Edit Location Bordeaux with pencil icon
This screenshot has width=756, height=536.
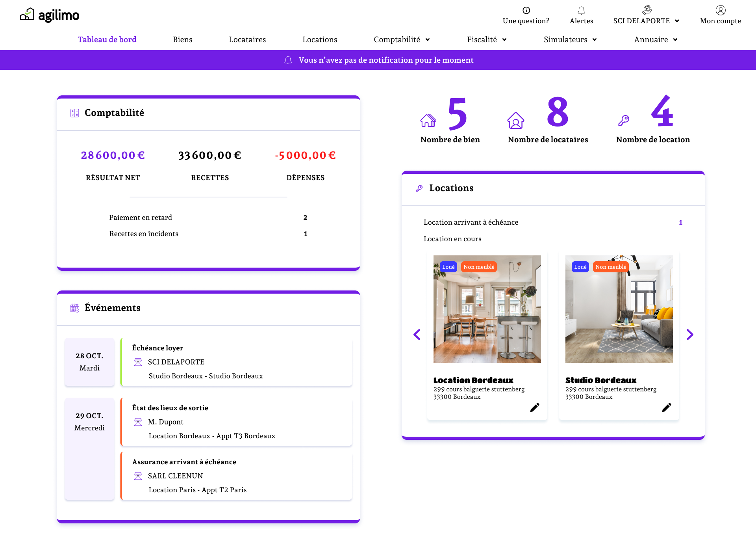tap(534, 408)
